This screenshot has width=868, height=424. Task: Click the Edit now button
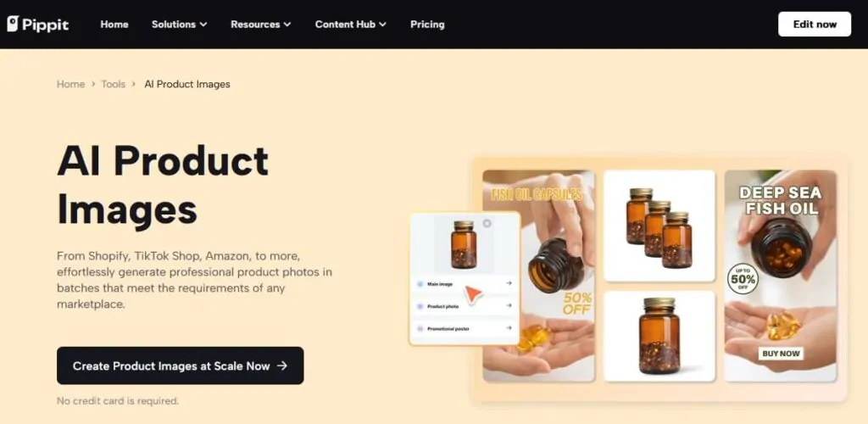pos(815,25)
